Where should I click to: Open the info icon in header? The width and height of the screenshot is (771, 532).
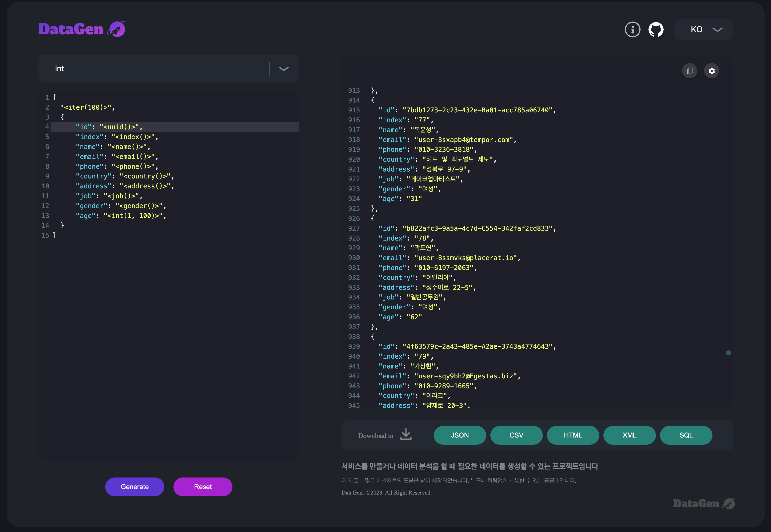pos(632,29)
